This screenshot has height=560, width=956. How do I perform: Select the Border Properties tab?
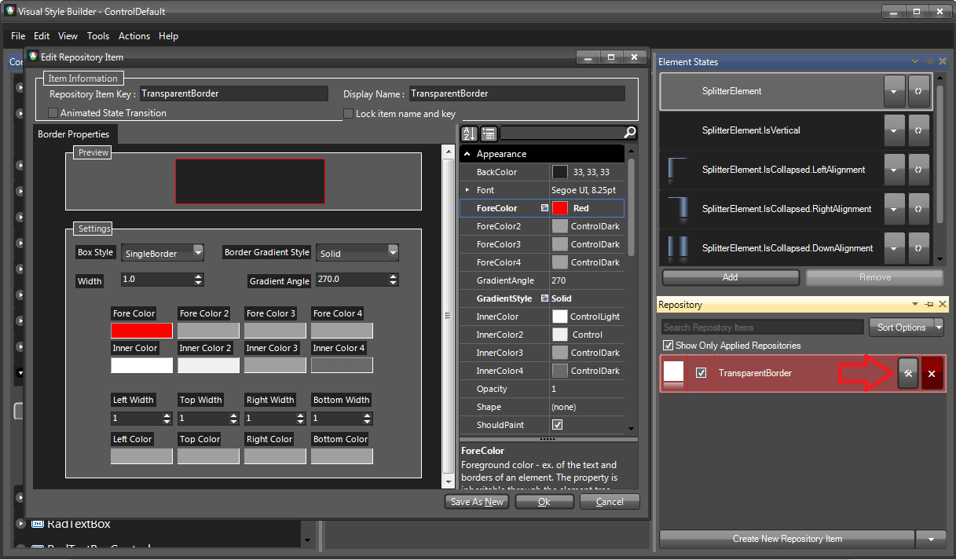(74, 134)
